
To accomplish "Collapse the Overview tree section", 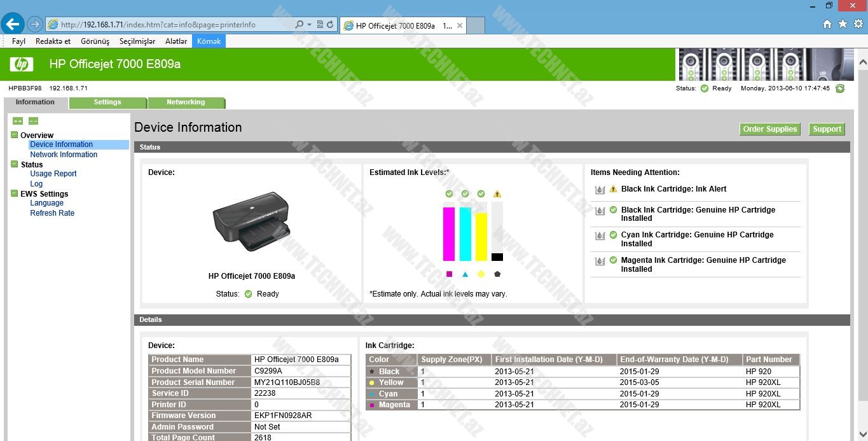I will point(15,135).
